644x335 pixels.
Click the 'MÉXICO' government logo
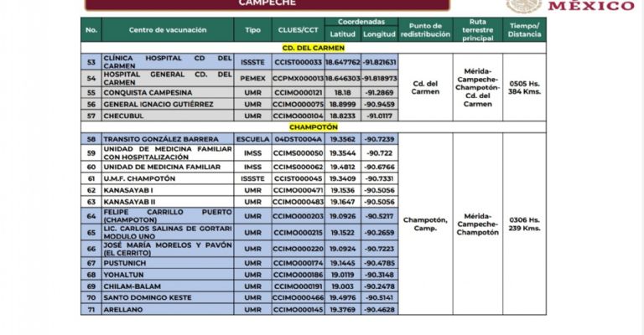pos(571,6)
